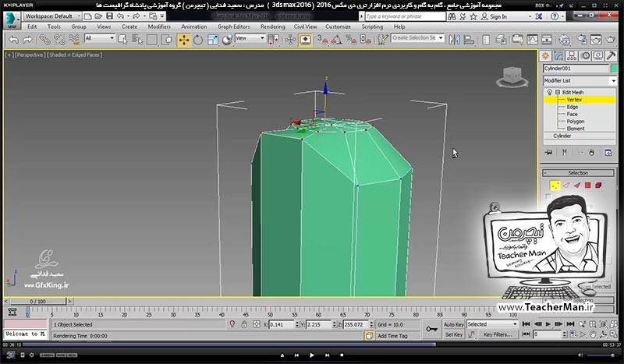Pick the Rectangular Selection Region tool

point(152,40)
